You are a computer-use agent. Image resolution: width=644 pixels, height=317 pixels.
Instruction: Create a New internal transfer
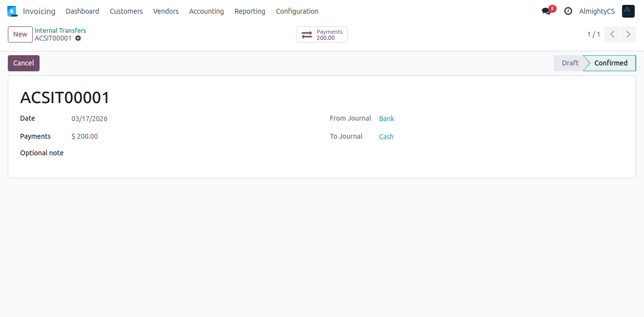tap(20, 34)
